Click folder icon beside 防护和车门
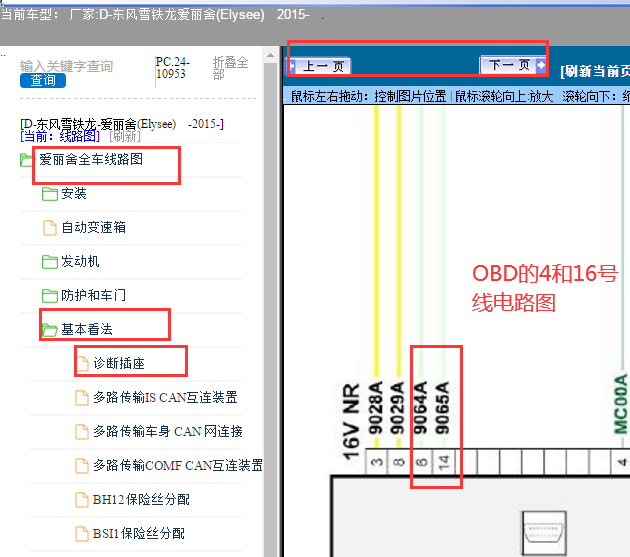Image resolution: width=630 pixels, height=557 pixels. (50, 296)
